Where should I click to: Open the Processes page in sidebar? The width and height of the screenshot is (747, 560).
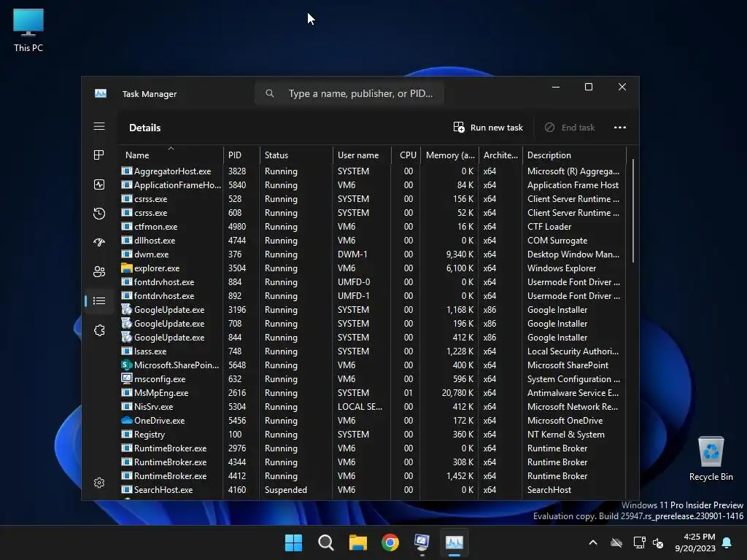[99, 155]
